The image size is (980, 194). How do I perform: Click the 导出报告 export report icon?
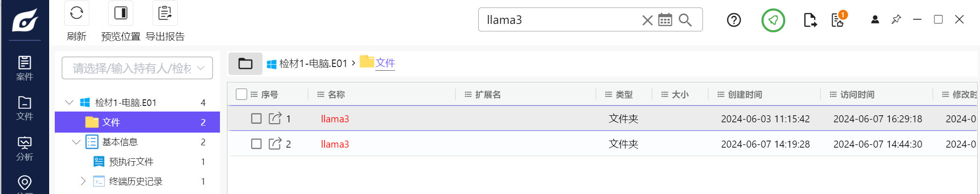point(165,13)
